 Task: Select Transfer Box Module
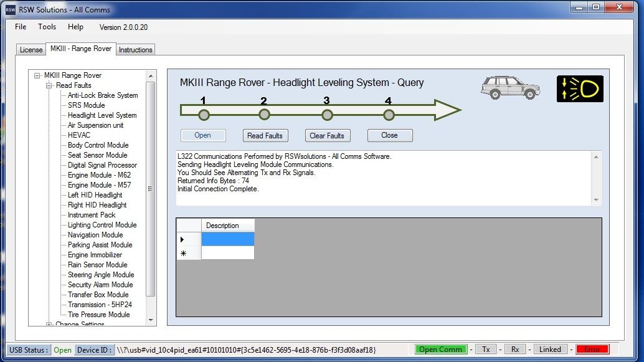[98, 295]
